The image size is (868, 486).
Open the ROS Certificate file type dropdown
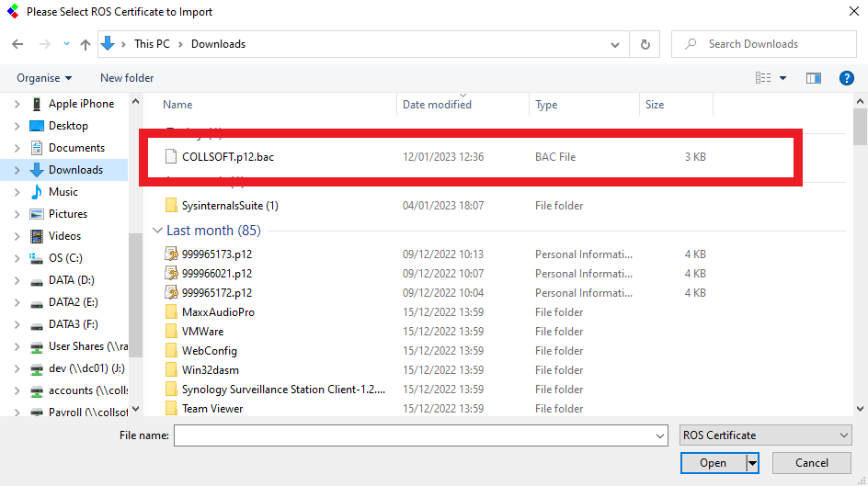(x=766, y=435)
